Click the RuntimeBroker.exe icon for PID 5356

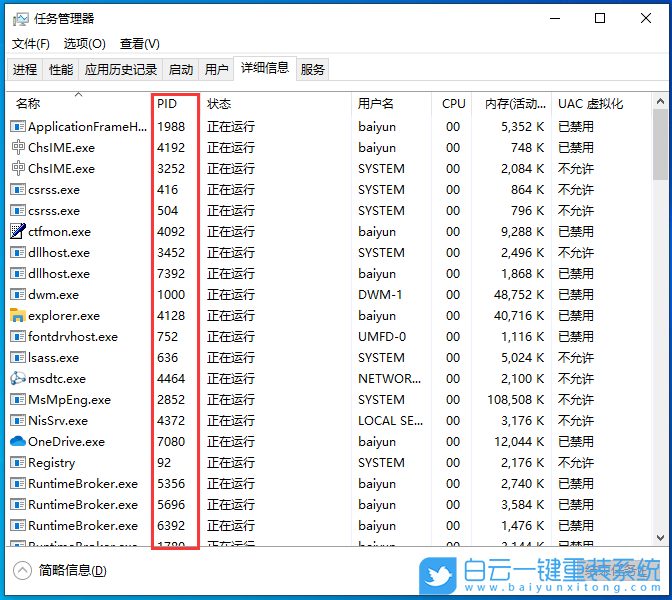(18, 483)
